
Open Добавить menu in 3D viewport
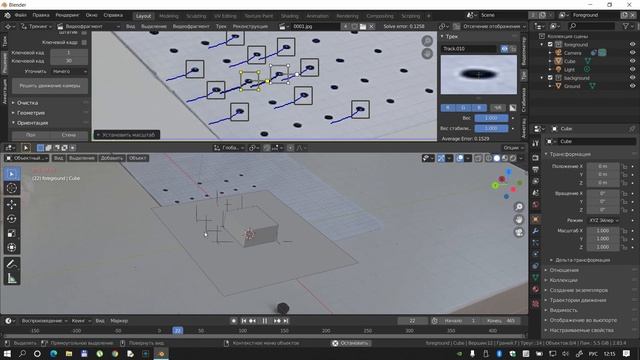[111, 158]
